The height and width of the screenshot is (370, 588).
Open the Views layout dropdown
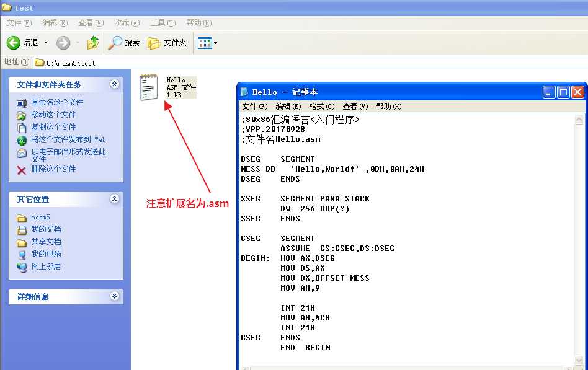click(207, 43)
